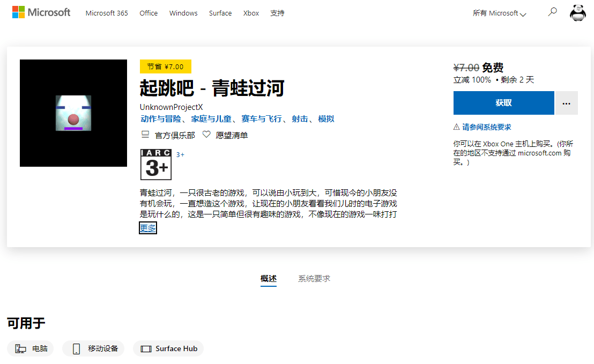Open 支持 in the header menu

pos(277,13)
